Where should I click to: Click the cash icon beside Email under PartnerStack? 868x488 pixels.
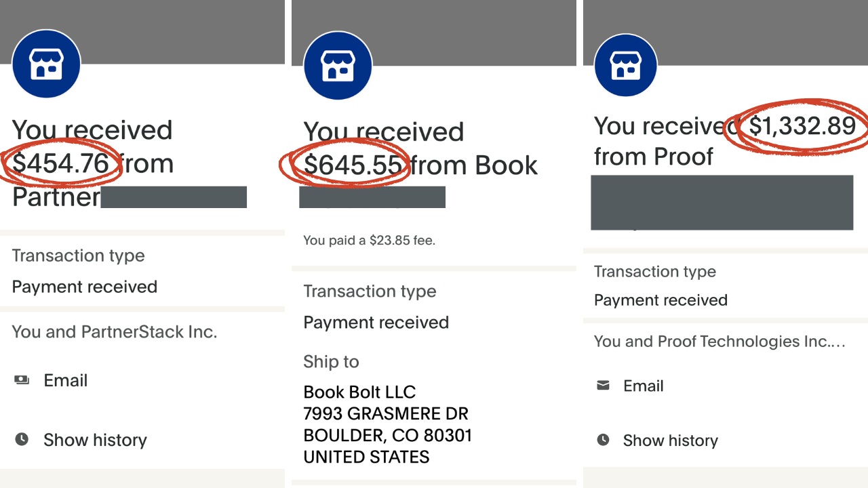point(22,380)
